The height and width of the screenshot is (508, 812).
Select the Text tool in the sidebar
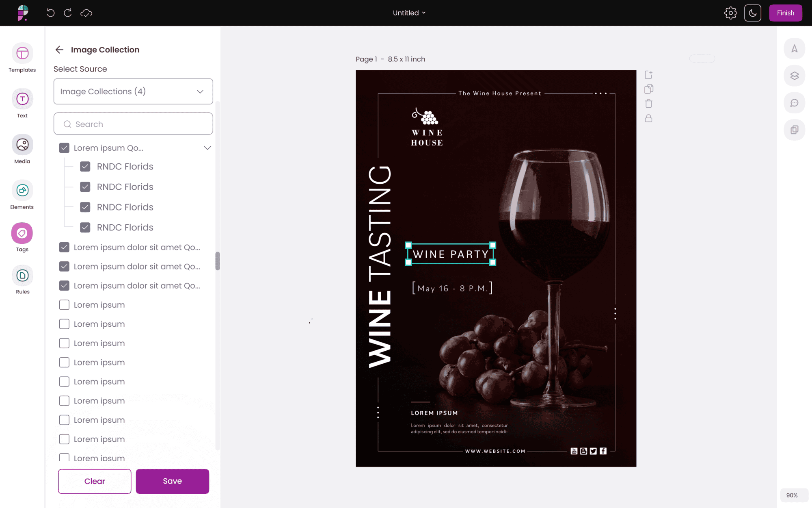(x=22, y=103)
